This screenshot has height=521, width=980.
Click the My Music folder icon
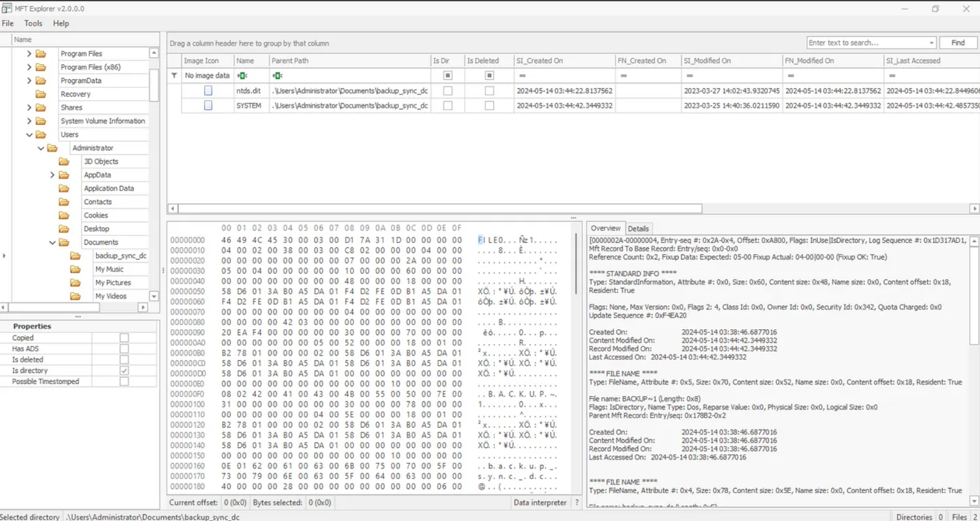75,269
